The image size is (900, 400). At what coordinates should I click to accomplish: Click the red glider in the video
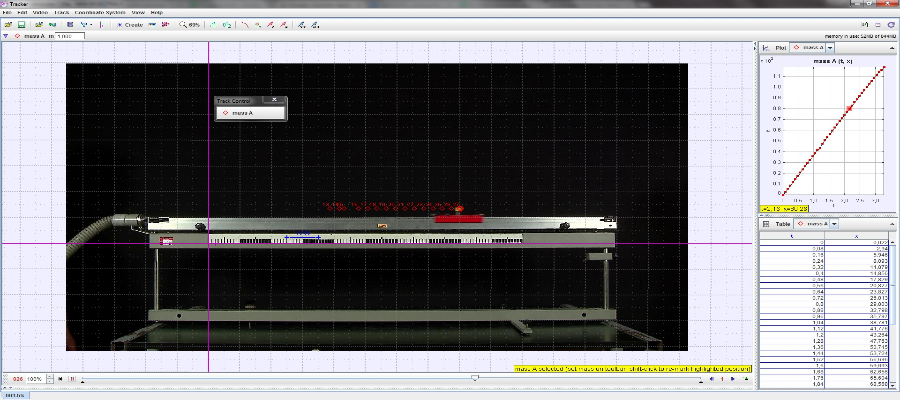(459, 219)
